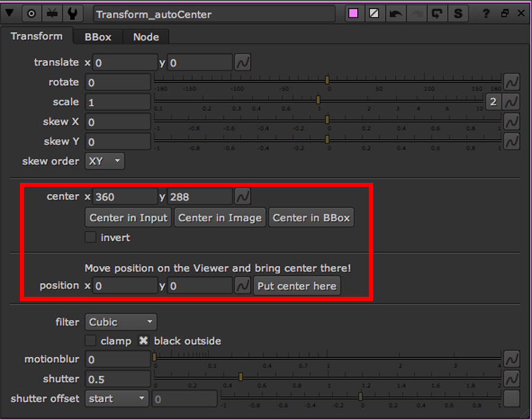Click the wrench icon in the header

(72, 13)
